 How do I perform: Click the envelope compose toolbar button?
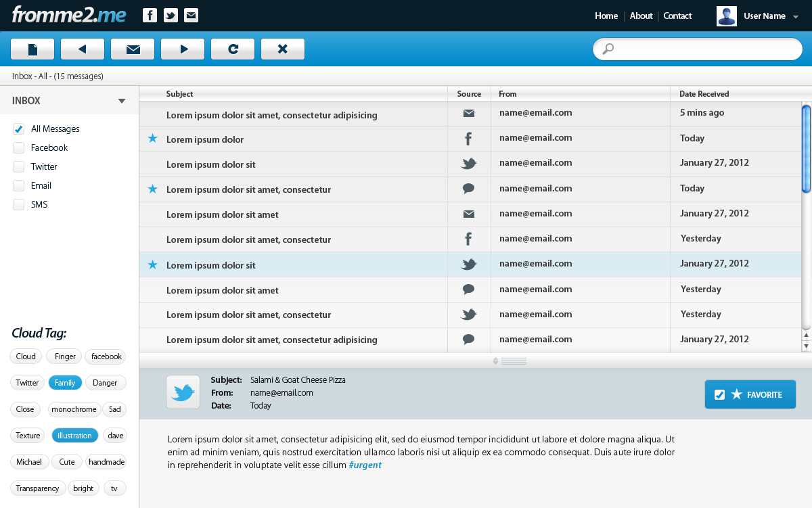pos(133,49)
